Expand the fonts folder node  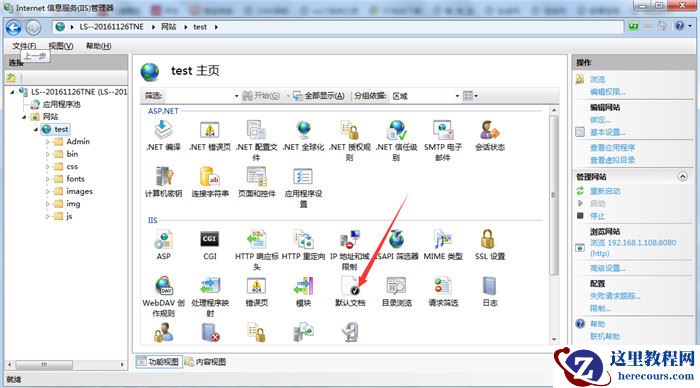click(48, 179)
